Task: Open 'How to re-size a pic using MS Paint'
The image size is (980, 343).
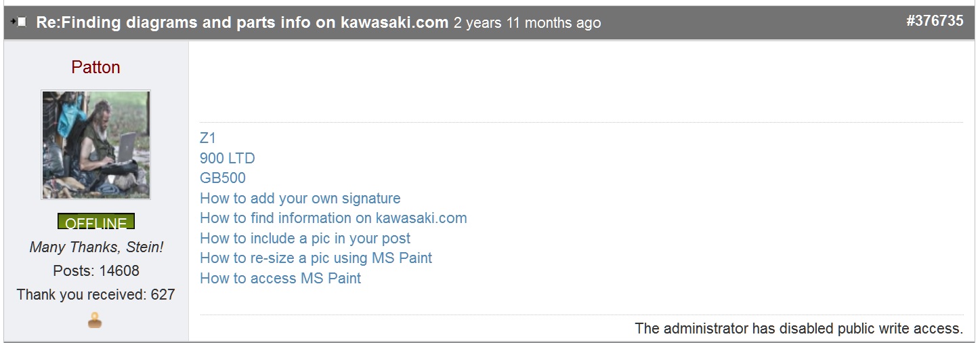Action: coord(316,258)
